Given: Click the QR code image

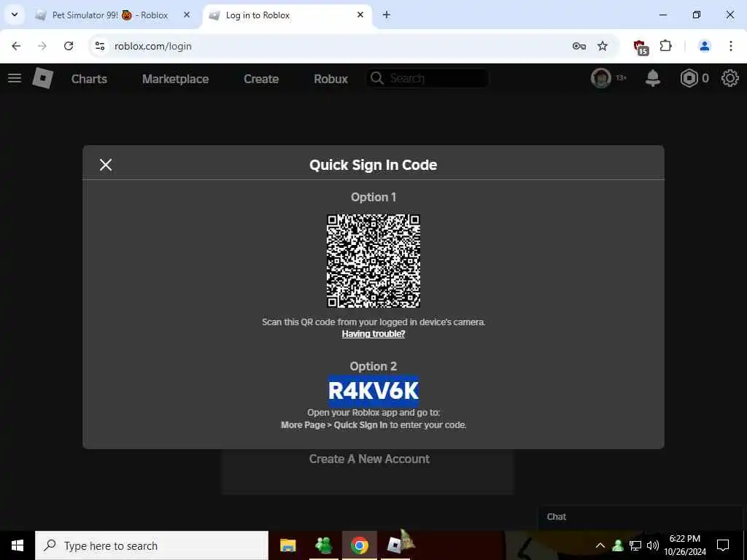Looking at the screenshot, I should point(373,261).
